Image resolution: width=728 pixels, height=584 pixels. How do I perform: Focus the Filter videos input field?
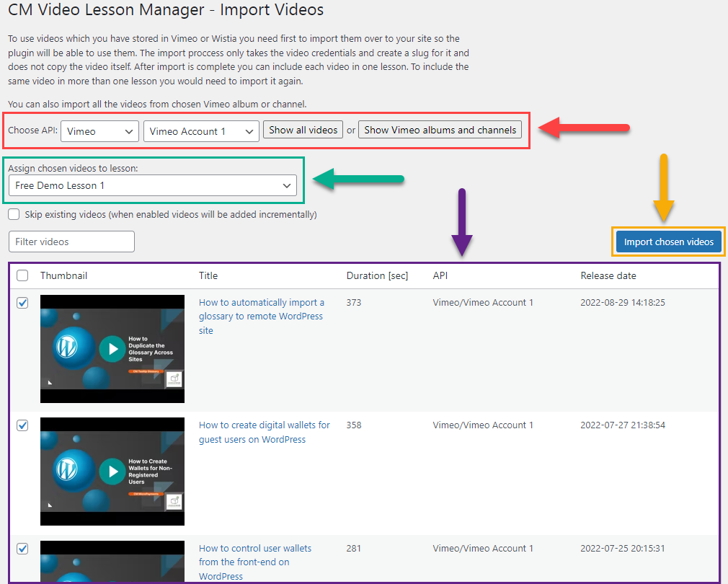tap(71, 242)
